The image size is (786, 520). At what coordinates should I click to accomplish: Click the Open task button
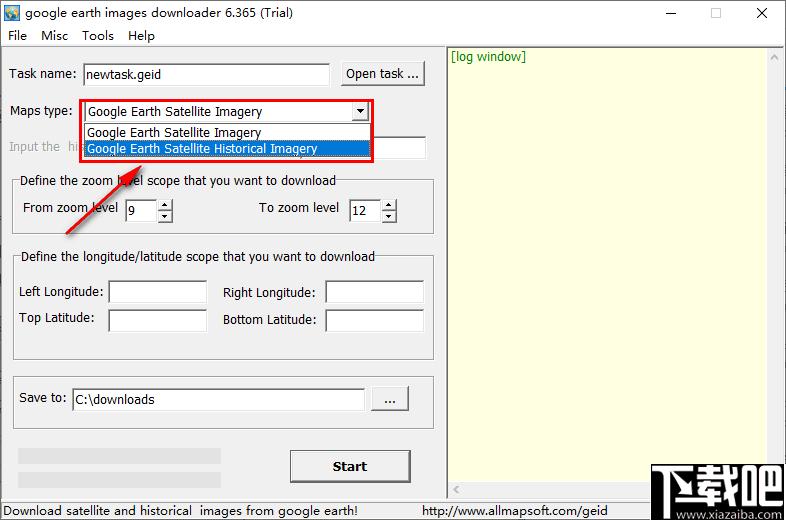pyautogui.click(x=382, y=74)
